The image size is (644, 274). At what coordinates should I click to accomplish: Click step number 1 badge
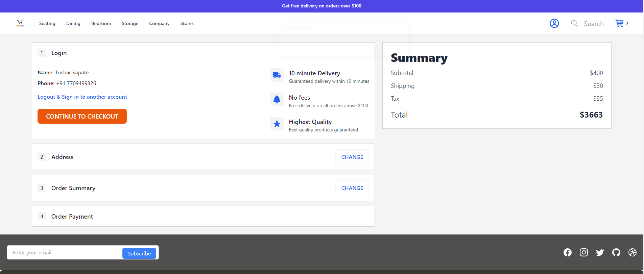42,53
